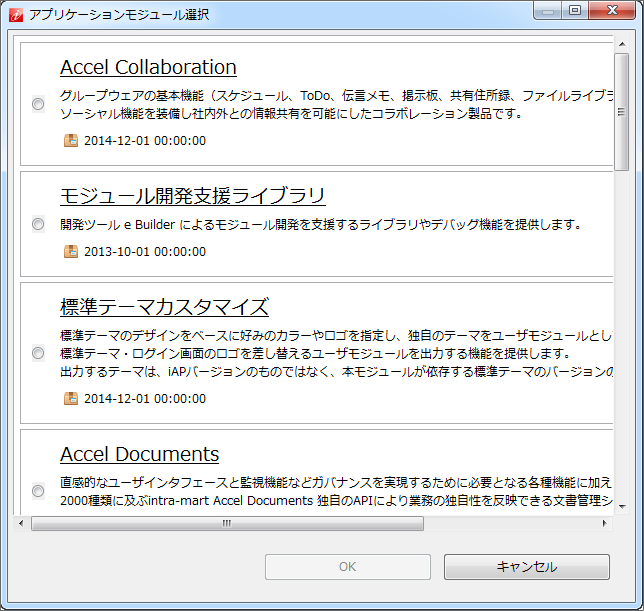Click the 2014-12-01 date under 標準テーマカスタマイズ
644x611 pixels.
tap(145, 399)
